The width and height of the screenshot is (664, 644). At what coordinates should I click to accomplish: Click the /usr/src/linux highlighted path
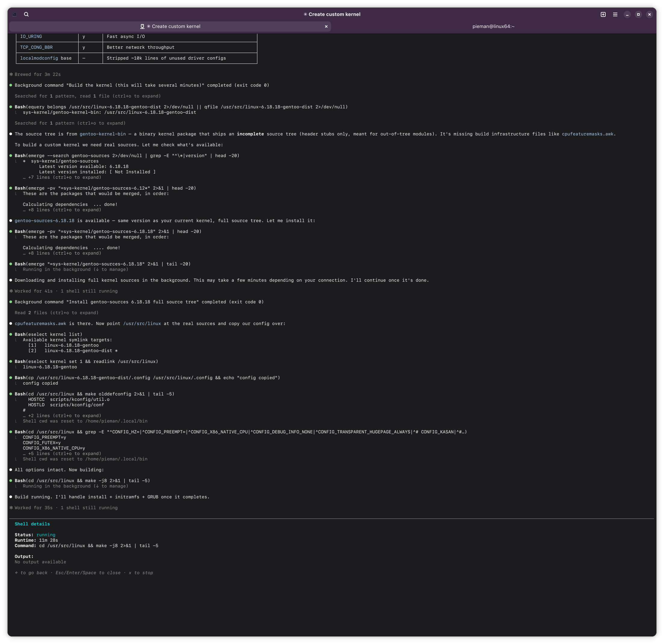(x=142, y=324)
